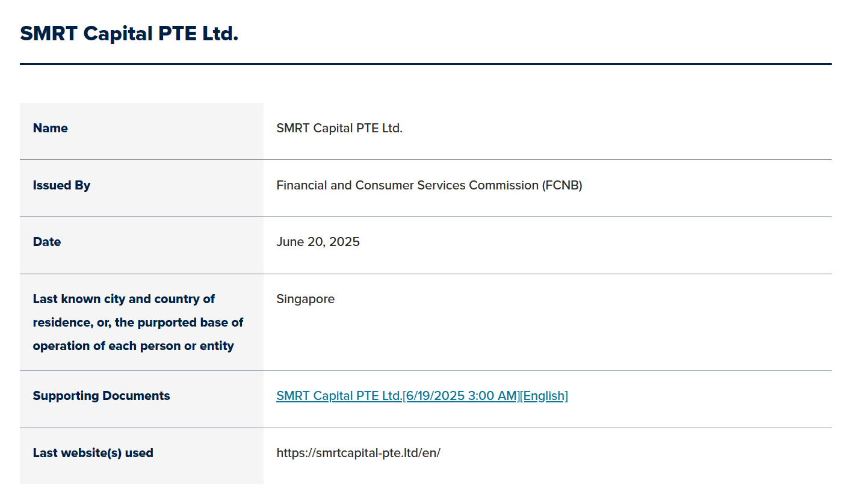Click the 'Date' row label

47,242
